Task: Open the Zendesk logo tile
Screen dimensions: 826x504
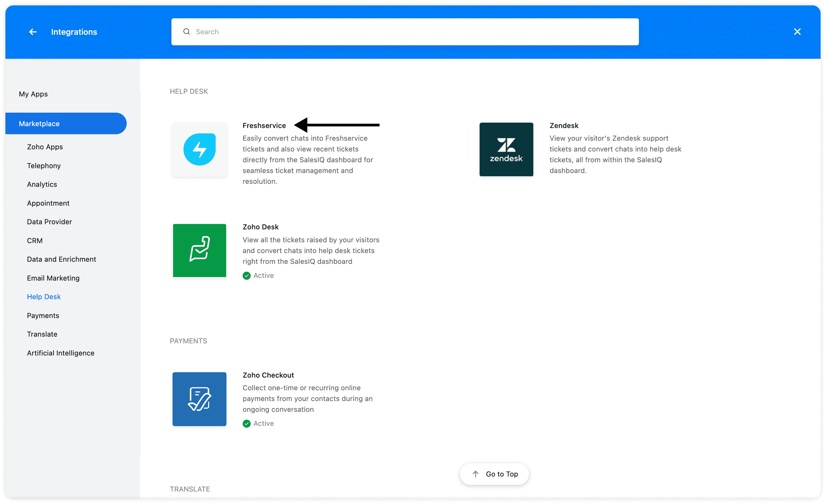Action: point(506,150)
